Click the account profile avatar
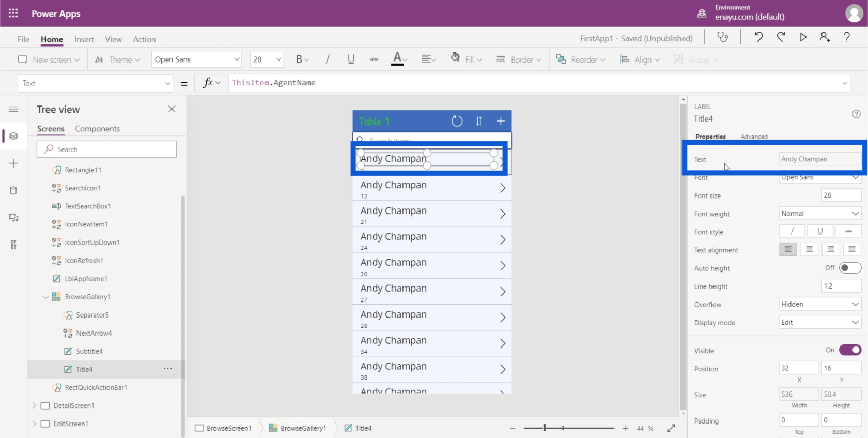Image resolution: width=868 pixels, height=438 pixels. [x=854, y=13]
